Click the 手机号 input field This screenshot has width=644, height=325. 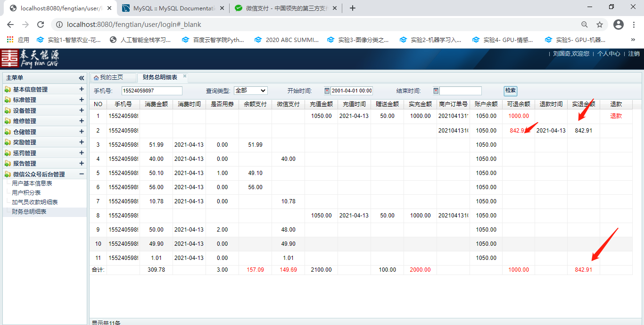pos(152,91)
